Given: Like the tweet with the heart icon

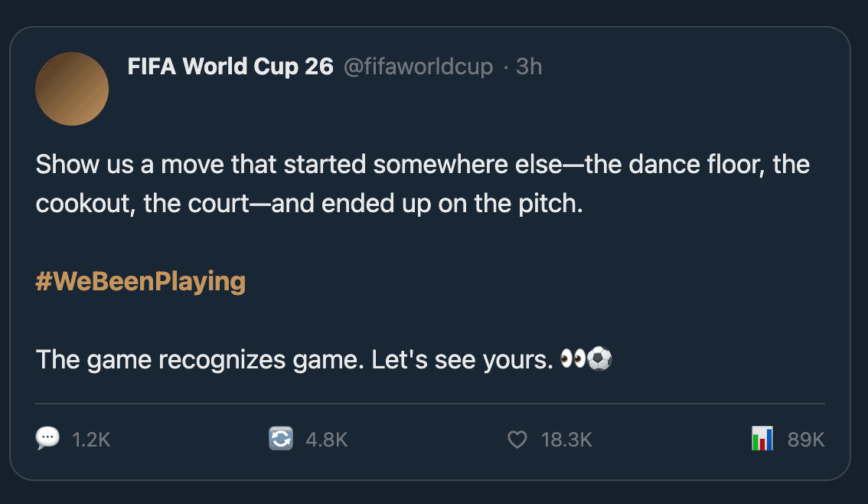Looking at the screenshot, I should 518,440.
